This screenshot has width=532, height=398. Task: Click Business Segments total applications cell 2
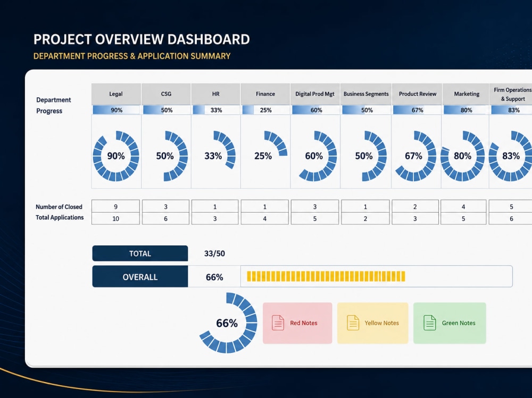(365, 219)
